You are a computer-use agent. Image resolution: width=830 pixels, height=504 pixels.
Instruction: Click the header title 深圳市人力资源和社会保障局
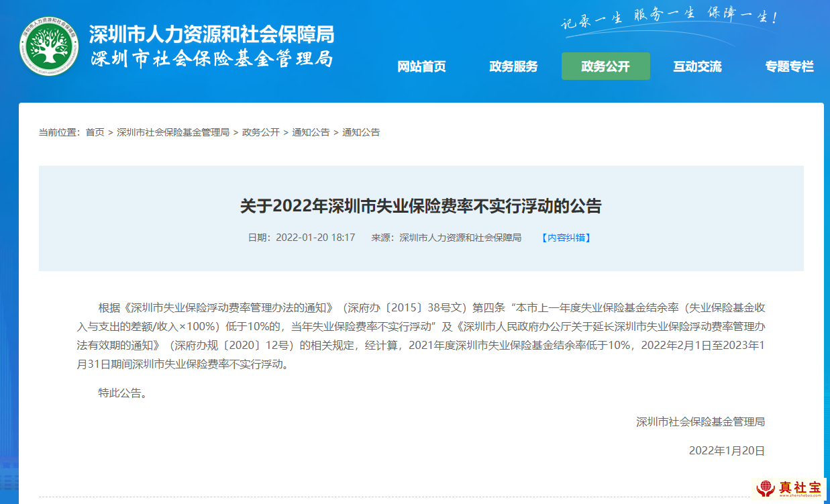211,34
